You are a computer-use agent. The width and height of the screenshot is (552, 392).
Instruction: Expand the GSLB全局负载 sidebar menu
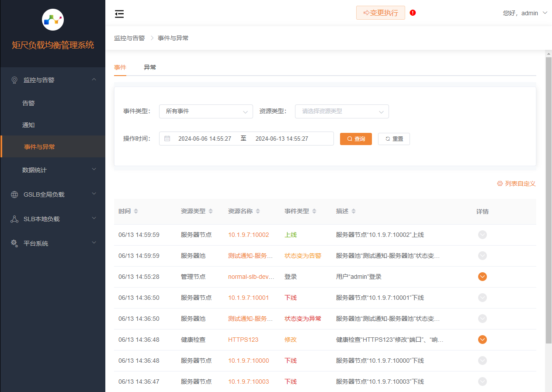pos(52,194)
